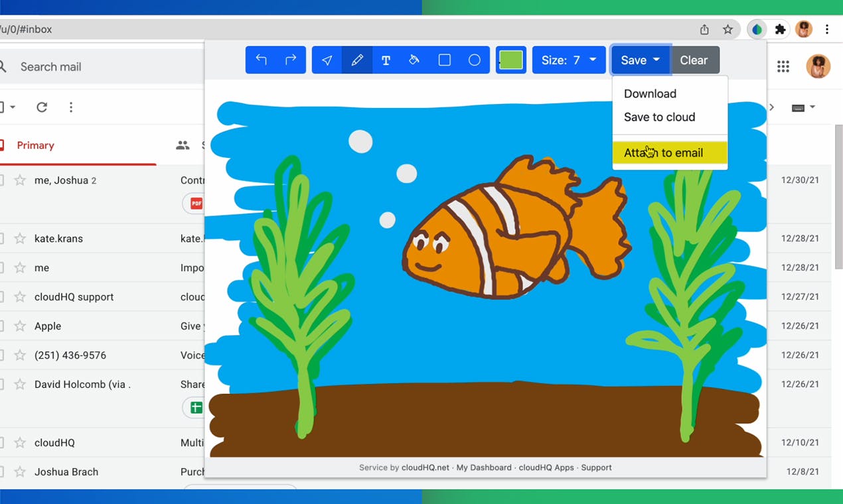Open My Dashboard link
Screen dimensions: 843x504
[x=484, y=468]
